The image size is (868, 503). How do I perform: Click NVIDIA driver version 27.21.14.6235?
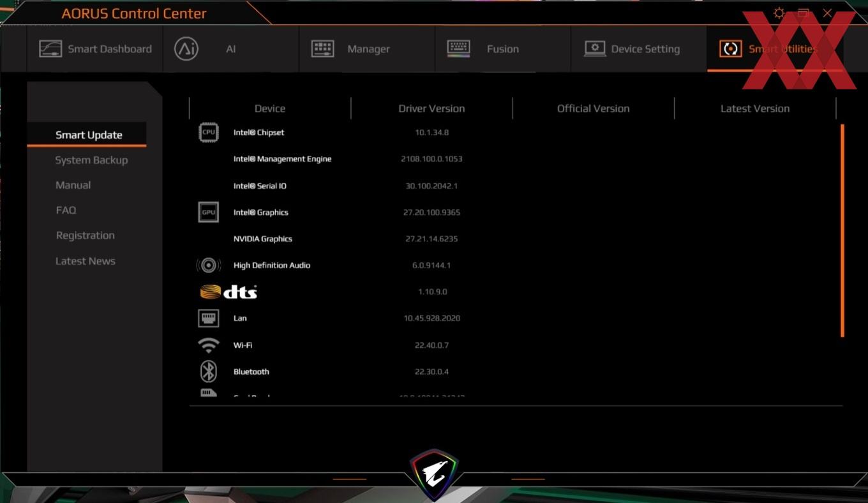point(431,239)
